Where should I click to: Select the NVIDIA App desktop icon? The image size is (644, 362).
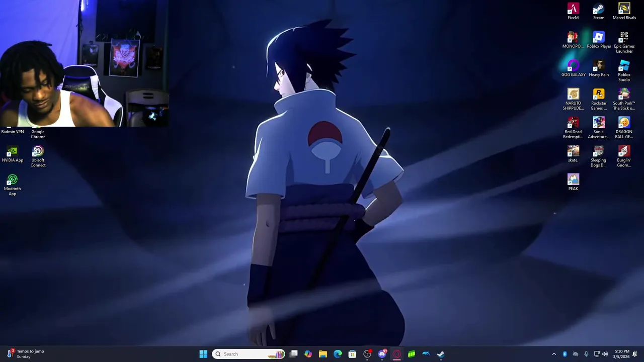13,154
